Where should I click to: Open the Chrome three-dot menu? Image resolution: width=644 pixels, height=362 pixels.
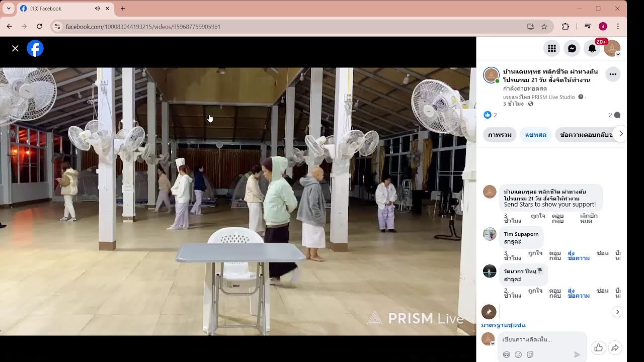click(618, 26)
